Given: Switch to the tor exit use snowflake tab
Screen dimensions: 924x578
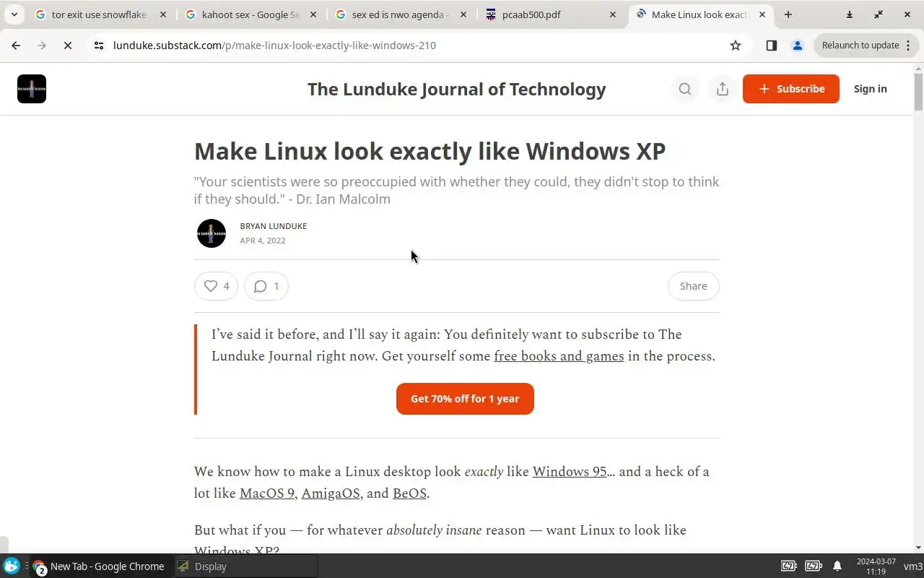Looking at the screenshot, I should (100, 14).
